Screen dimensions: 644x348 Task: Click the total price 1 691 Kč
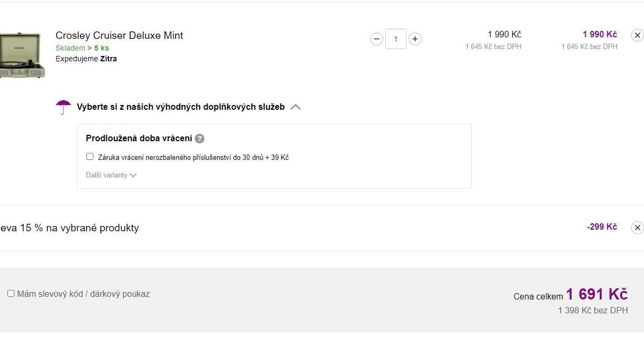click(x=597, y=294)
